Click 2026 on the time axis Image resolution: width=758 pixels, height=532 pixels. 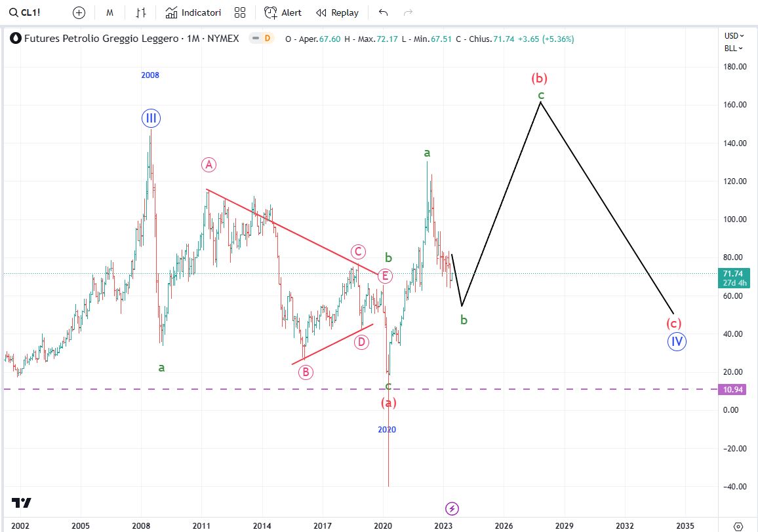tap(504, 525)
